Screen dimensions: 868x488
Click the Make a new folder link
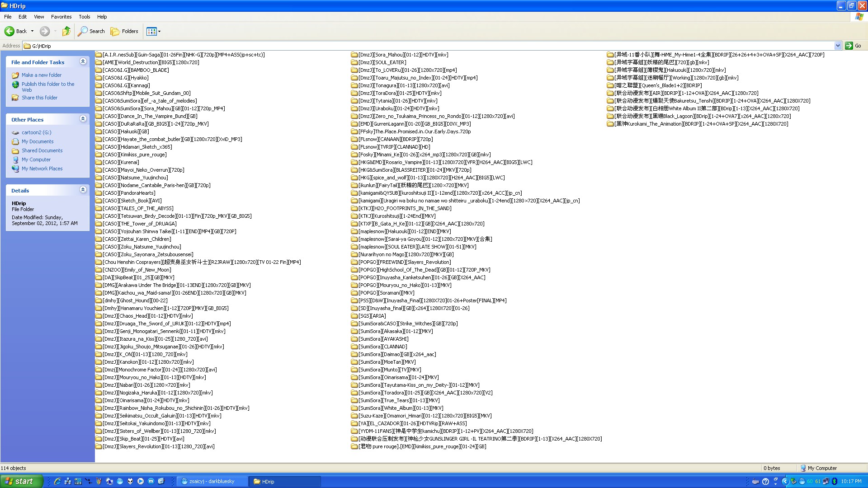pos(42,75)
